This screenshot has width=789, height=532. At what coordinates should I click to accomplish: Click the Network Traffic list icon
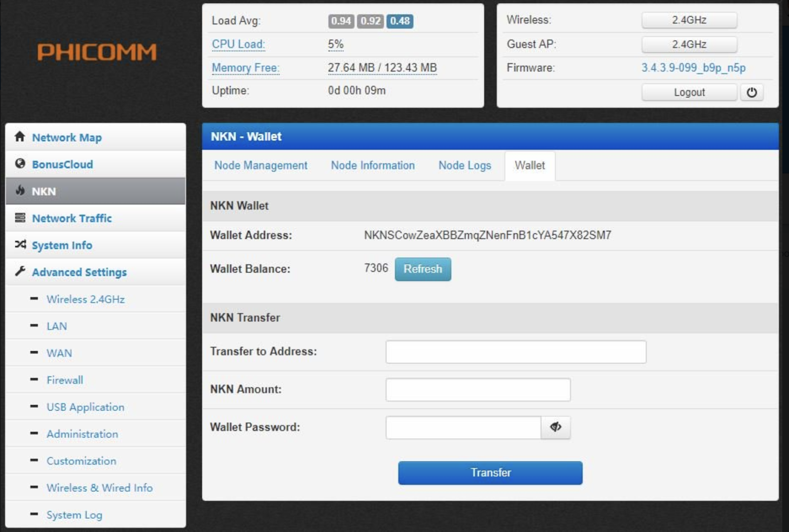20,217
